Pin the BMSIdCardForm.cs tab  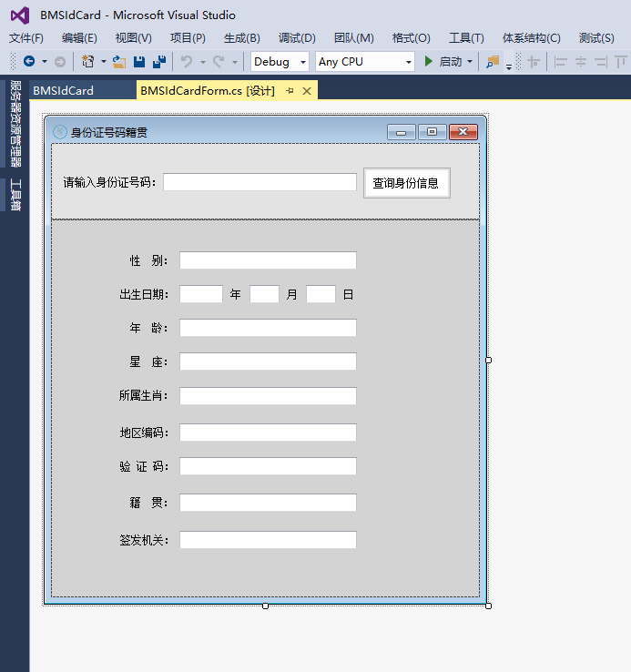(290, 91)
